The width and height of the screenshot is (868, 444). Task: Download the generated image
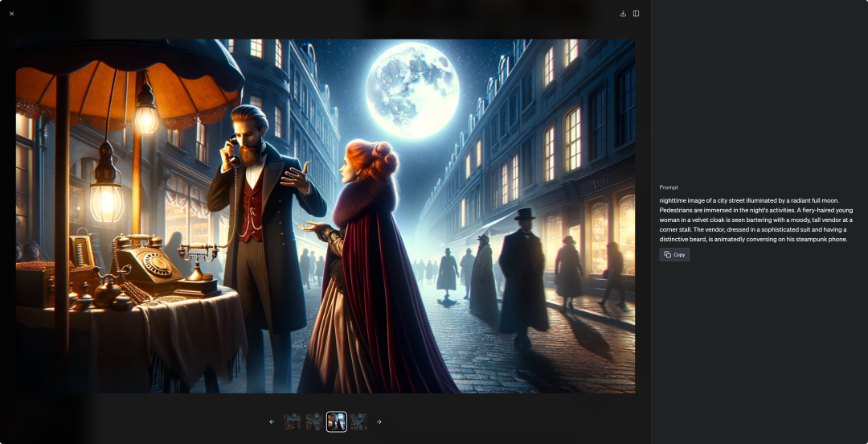click(623, 14)
